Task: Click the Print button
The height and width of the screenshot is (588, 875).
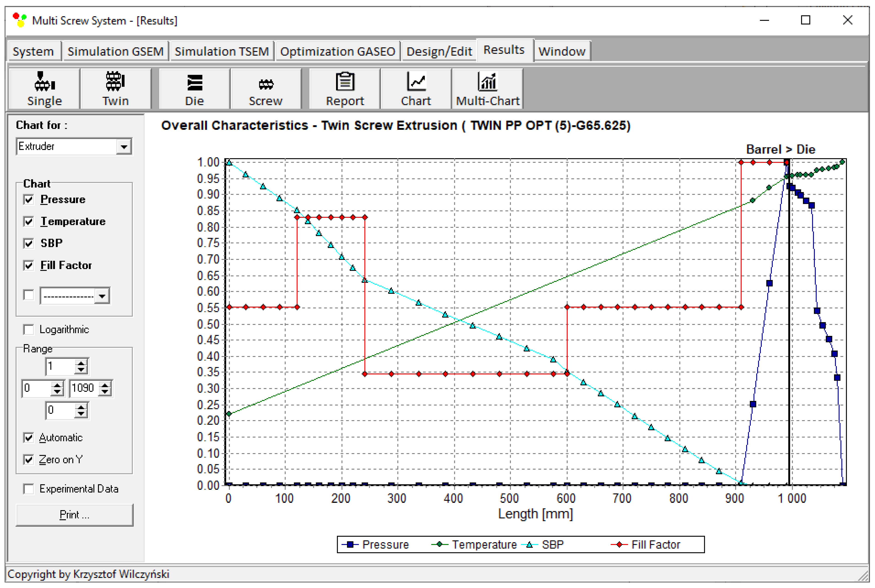Action: point(74,515)
